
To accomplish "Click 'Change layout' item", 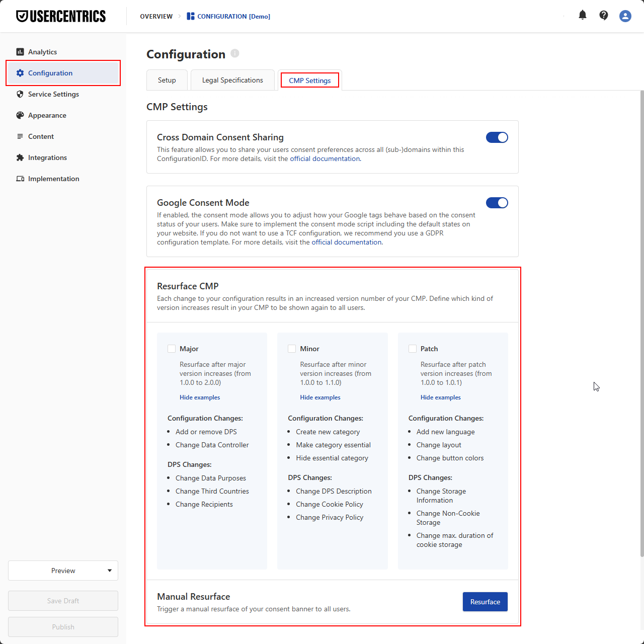I will pyautogui.click(x=439, y=445).
